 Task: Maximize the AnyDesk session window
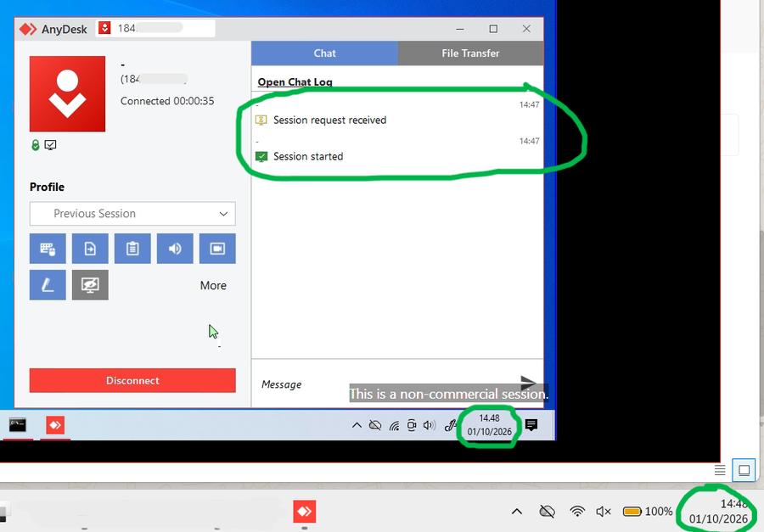(x=493, y=29)
